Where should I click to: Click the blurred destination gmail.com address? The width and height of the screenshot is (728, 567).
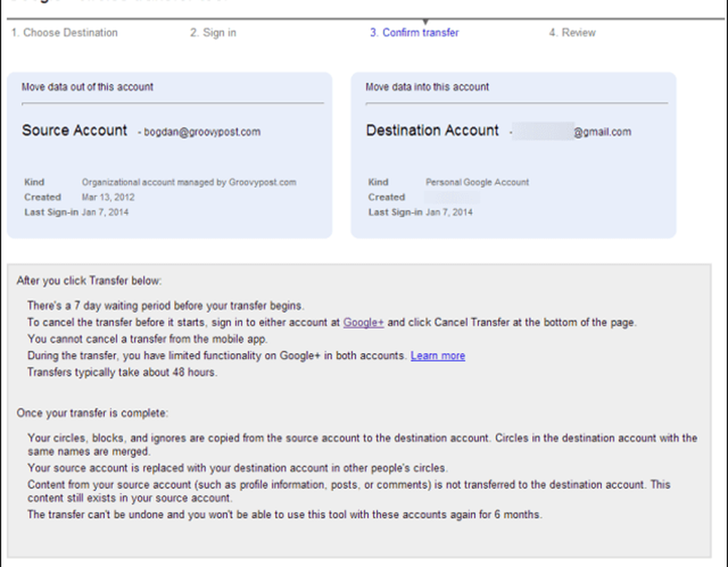click(x=571, y=132)
